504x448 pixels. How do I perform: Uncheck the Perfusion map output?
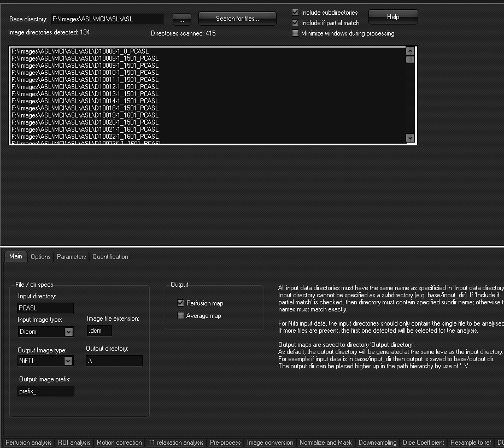point(181,303)
